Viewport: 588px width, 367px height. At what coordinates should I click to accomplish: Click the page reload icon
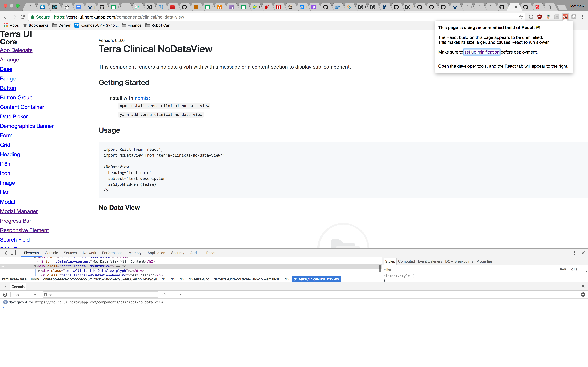point(23,17)
